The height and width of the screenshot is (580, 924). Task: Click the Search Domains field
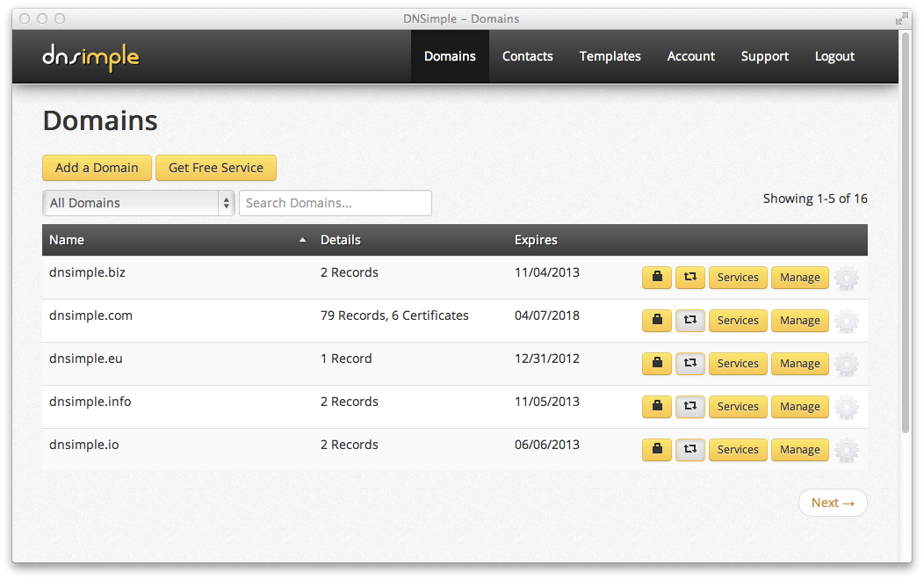coord(336,203)
